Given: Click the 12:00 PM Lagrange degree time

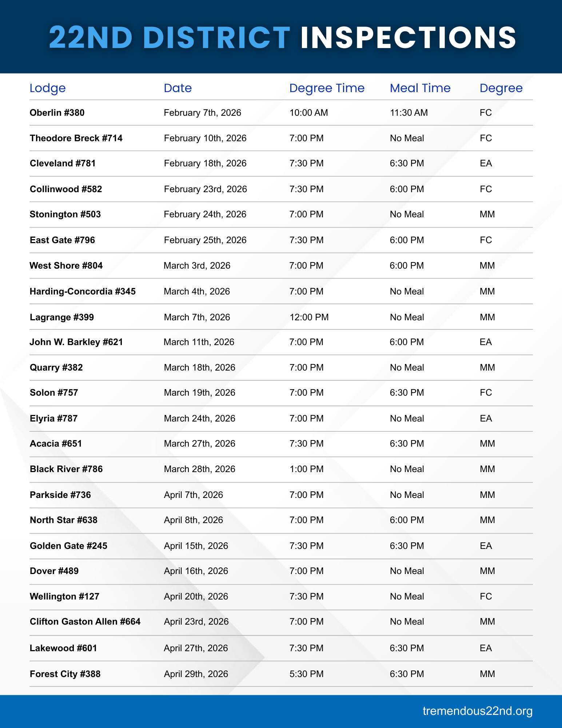Looking at the screenshot, I should click(x=309, y=317).
